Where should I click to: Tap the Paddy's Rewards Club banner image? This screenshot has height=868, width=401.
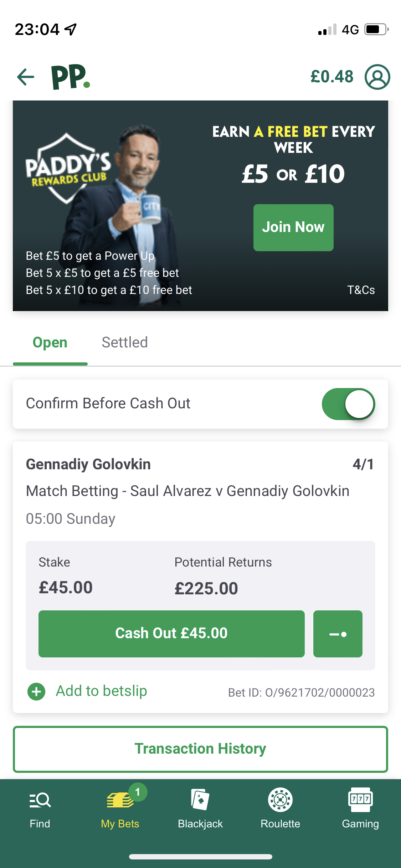tap(200, 206)
